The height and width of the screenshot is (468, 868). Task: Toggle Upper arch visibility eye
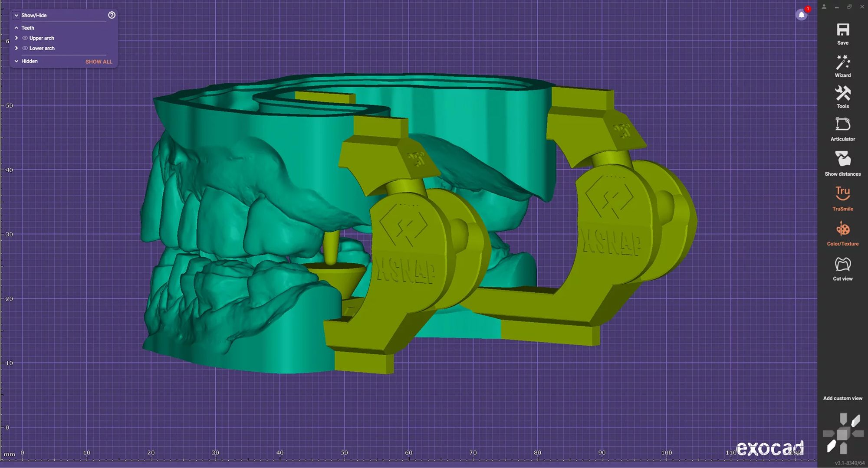pyautogui.click(x=25, y=38)
